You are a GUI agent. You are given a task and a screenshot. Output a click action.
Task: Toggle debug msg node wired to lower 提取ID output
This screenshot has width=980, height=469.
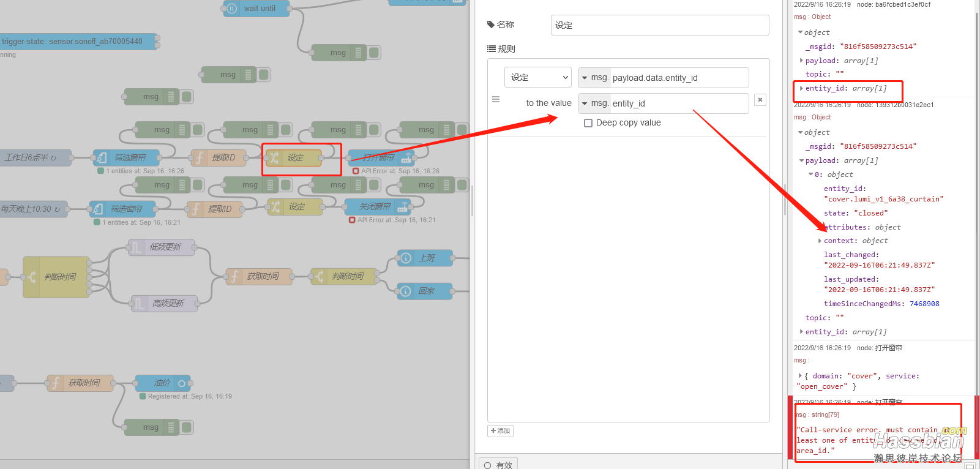pyautogui.click(x=286, y=185)
